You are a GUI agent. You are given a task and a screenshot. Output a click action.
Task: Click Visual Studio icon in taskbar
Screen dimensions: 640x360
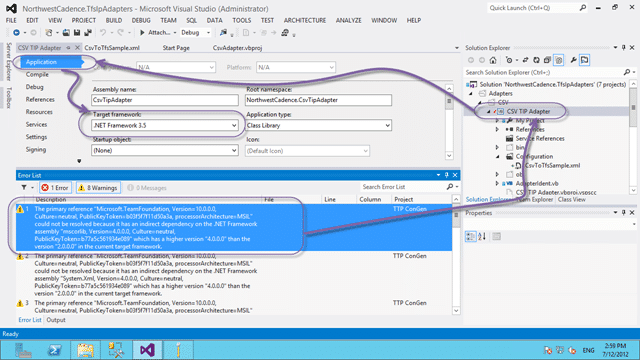(147, 350)
